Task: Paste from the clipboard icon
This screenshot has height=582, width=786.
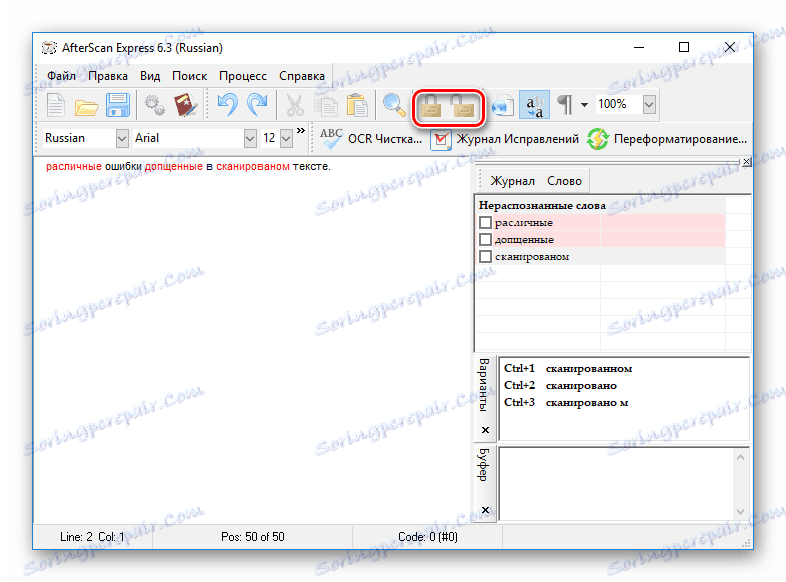Action: pyautogui.click(x=357, y=105)
